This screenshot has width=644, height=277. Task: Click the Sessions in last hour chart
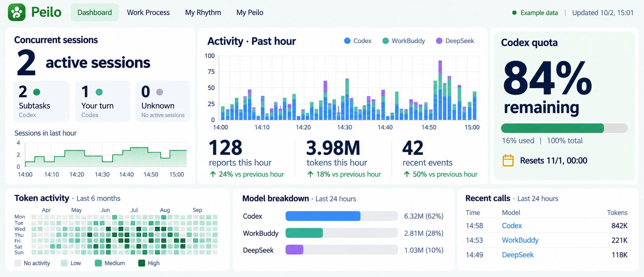tap(106, 155)
